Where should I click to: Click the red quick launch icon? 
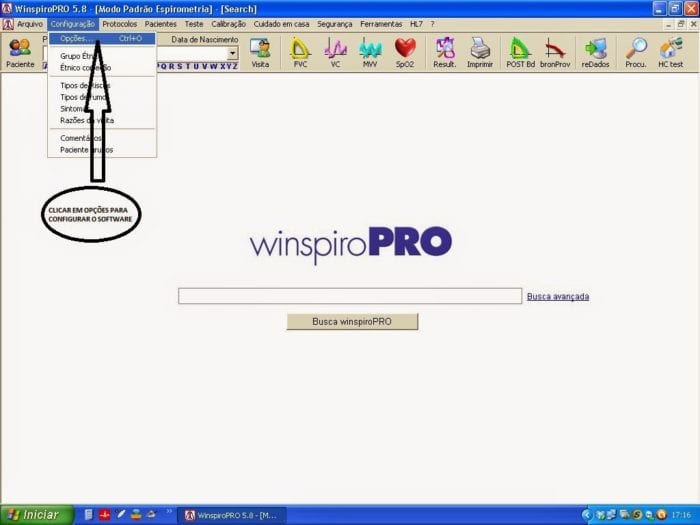click(x=105, y=515)
